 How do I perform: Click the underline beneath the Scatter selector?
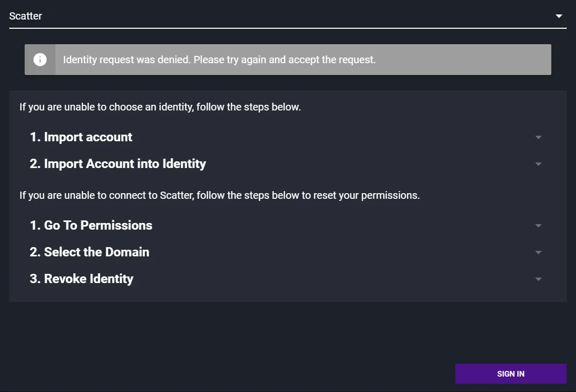coord(288,28)
